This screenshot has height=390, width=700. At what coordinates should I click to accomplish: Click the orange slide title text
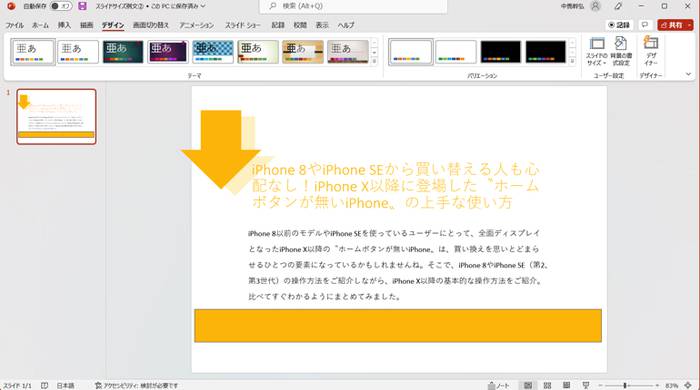396,186
